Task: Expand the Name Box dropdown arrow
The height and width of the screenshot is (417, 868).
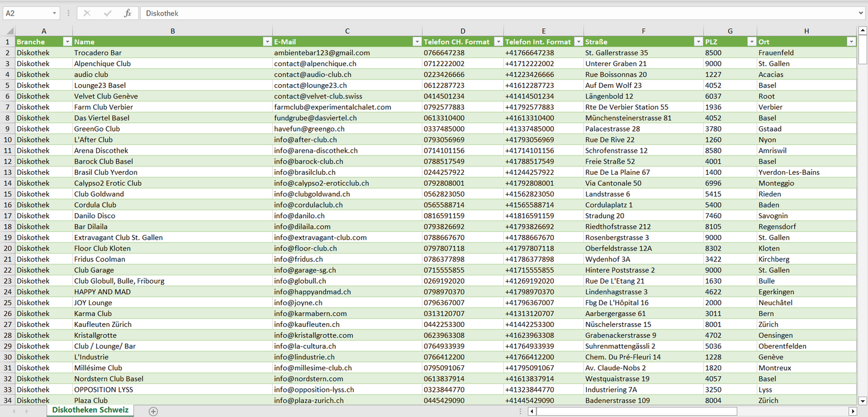Action: pyautogui.click(x=54, y=13)
